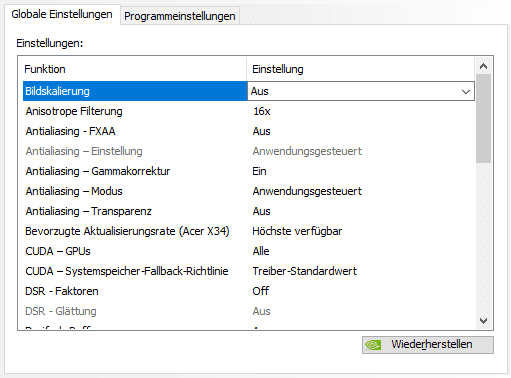This screenshot has height=378, width=511.
Task: Select the Antialiasing – Modus row
Action: tap(249, 191)
